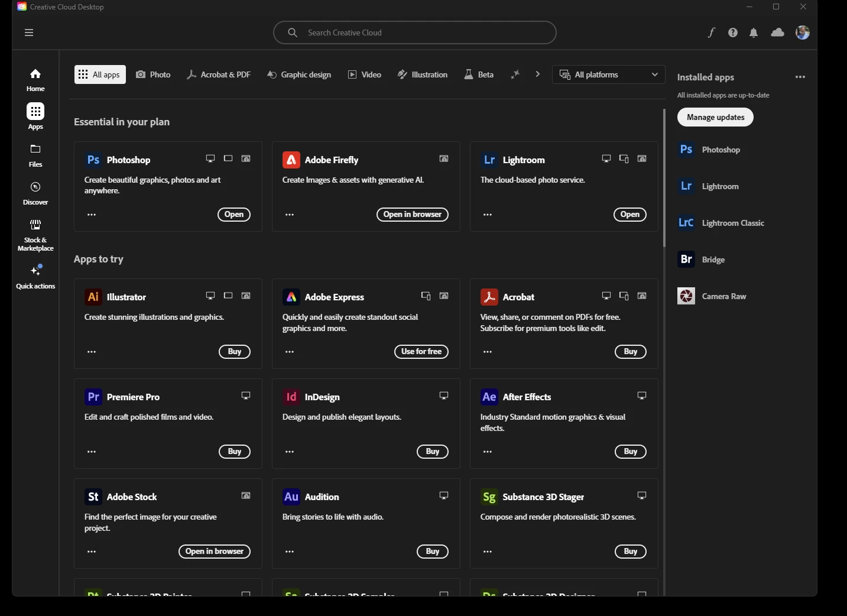Click the Adobe Firefly app icon
Screen dimensions: 847x616
pos(291,160)
